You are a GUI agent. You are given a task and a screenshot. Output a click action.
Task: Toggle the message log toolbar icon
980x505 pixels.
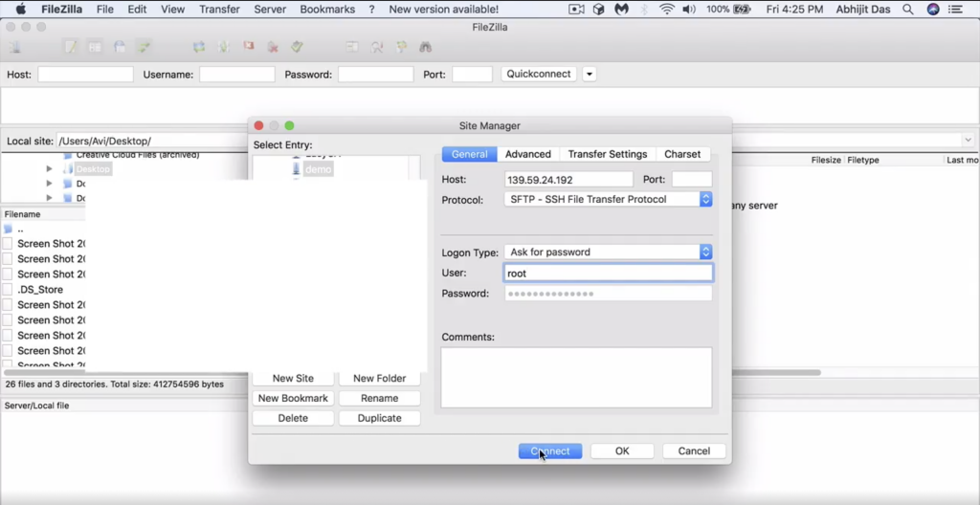click(x=71, y=48)
